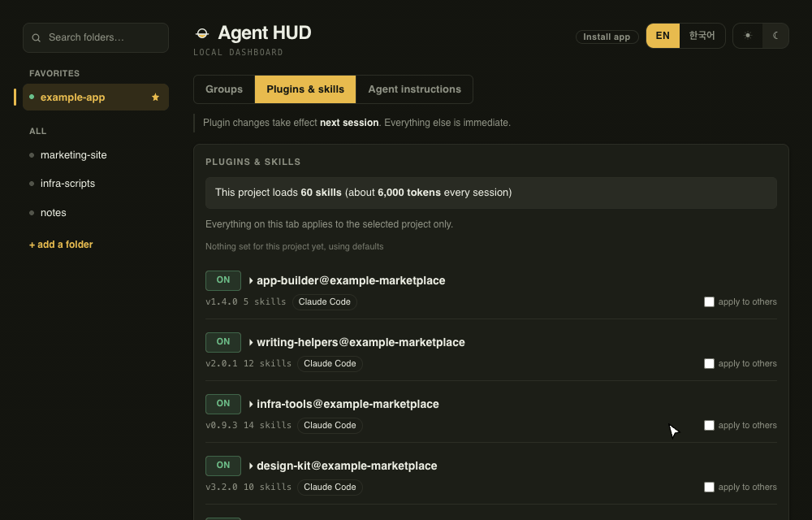812x520 pixels.
Task: Expand app-builder@example-marketplace disclosure triangle
Action: [x=251, y=280]
